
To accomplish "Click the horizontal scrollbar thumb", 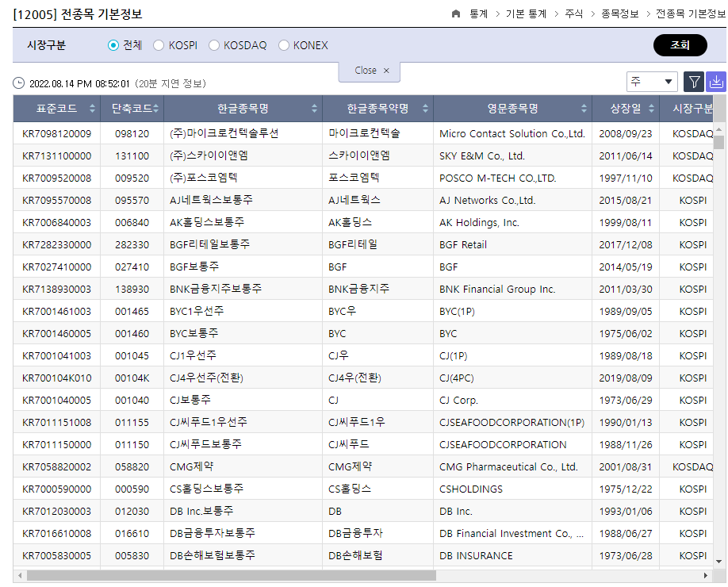I will [232, 576].
